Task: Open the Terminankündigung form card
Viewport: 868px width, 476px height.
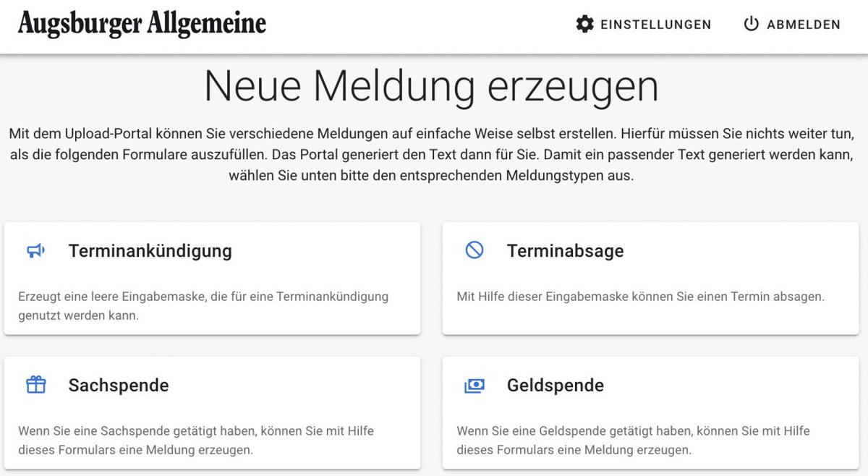Action: coord(212,278)
